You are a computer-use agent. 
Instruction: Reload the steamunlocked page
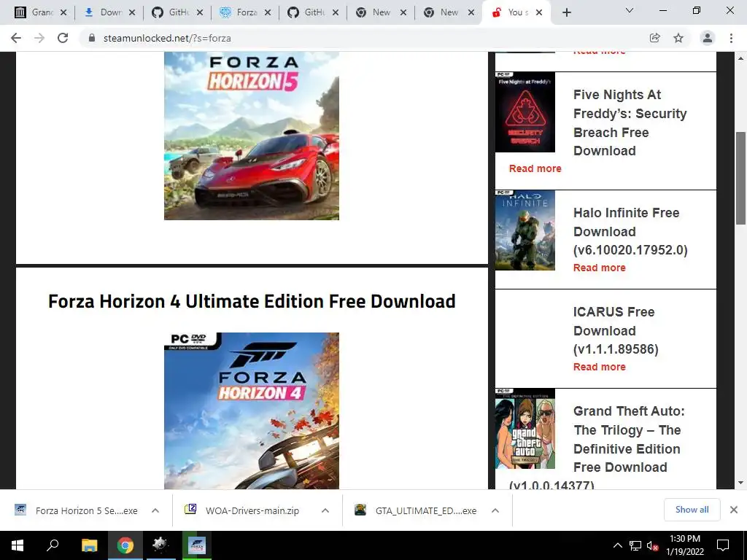tap(63, 38)
